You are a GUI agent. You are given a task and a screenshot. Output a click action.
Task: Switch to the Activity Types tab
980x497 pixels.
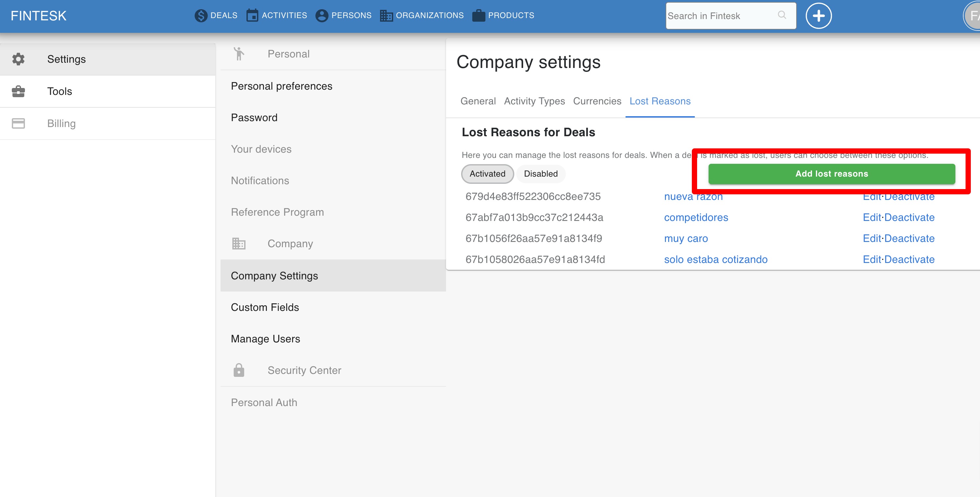pyautogui.click(x=534, y=101)
